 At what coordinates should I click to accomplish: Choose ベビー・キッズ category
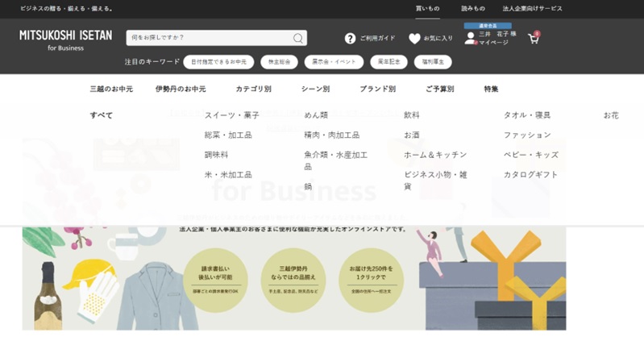tap(531, 155)
